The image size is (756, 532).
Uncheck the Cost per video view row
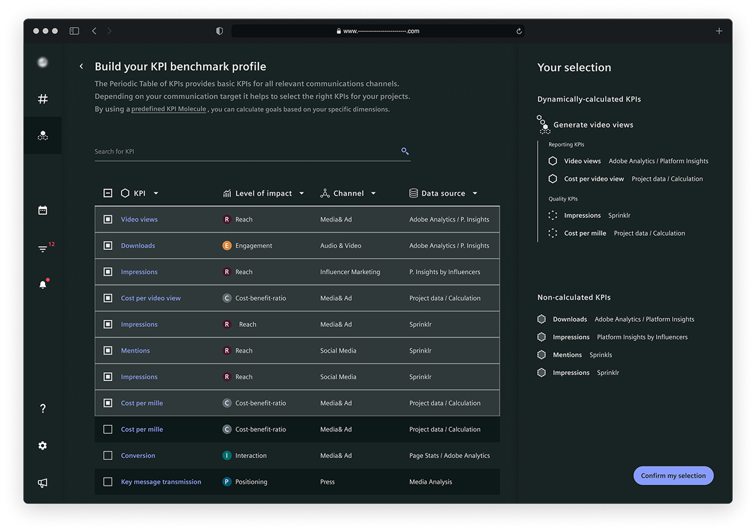coord(108,298)
